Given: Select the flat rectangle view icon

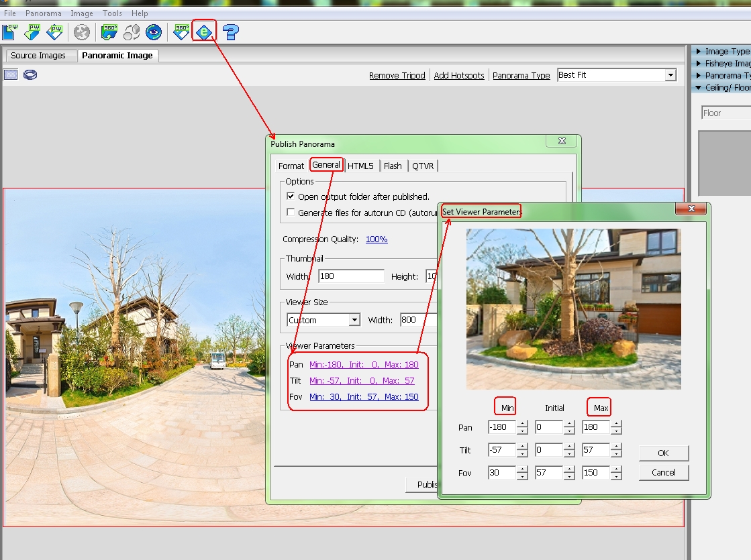Looking at the screenshot, I should click(x=11, y=75).
